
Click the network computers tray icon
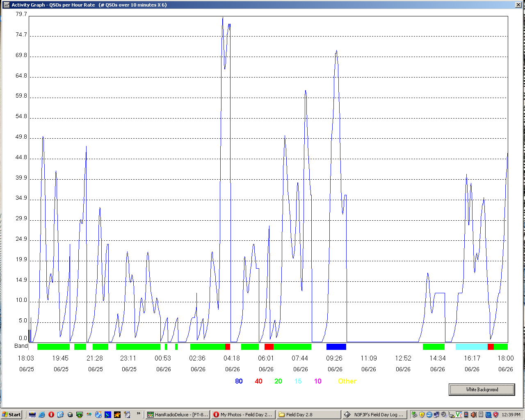pyautogui.click(x=436, y=415)
